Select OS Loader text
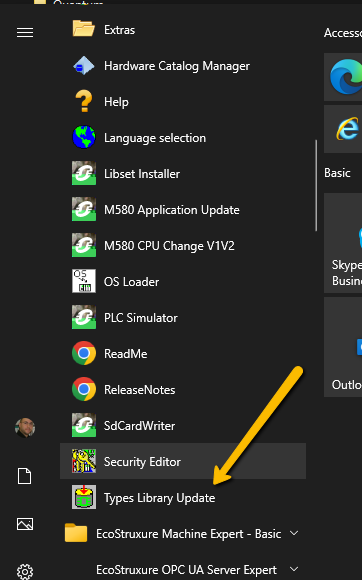Image resolution: width=362 pixels, height=580 pixels. point(131,282)
